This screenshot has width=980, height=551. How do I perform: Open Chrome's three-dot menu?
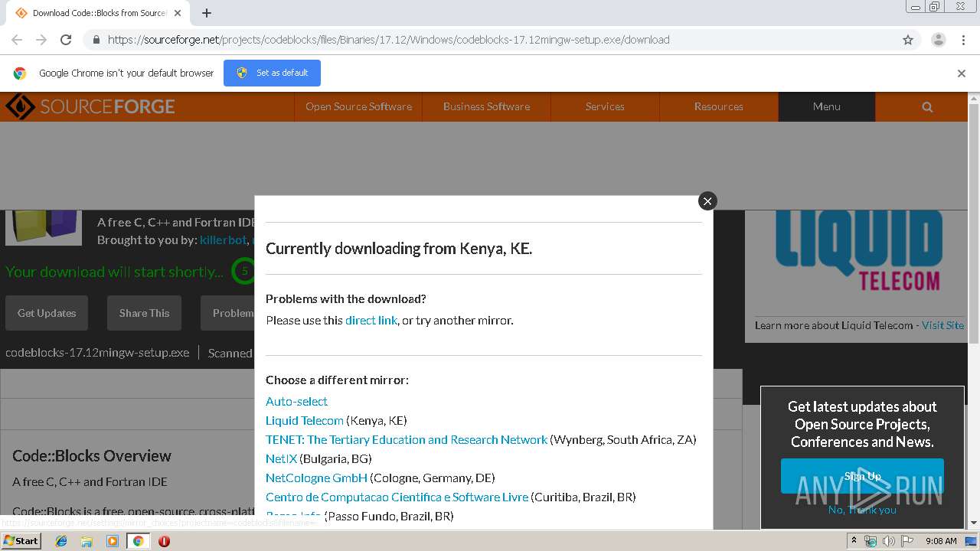(963, 40)
